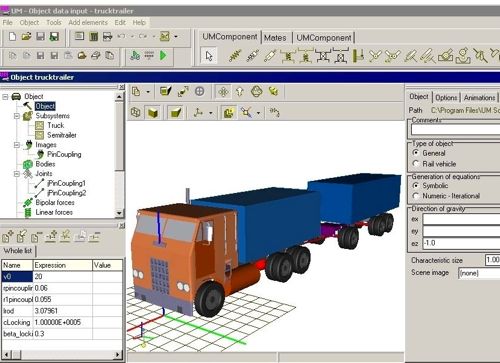Choose Numeric - Iterational equation generation
500x363 pixels.
coord(416,196)
